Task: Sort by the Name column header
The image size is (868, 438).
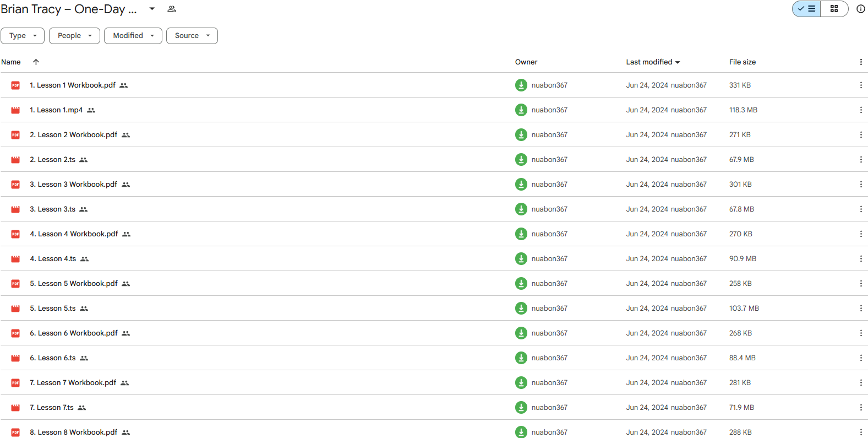Action: coord(11,62)
